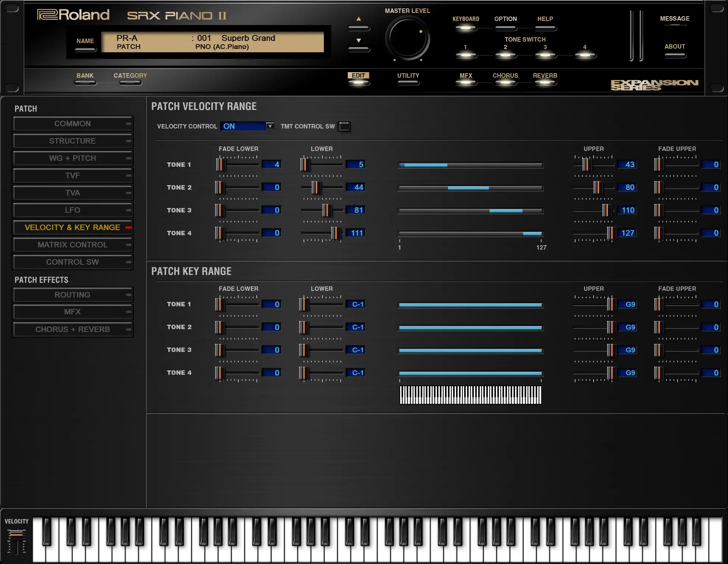728x564 pixels.
Task: Open the ABOUT button
Action: click(675, 55)
